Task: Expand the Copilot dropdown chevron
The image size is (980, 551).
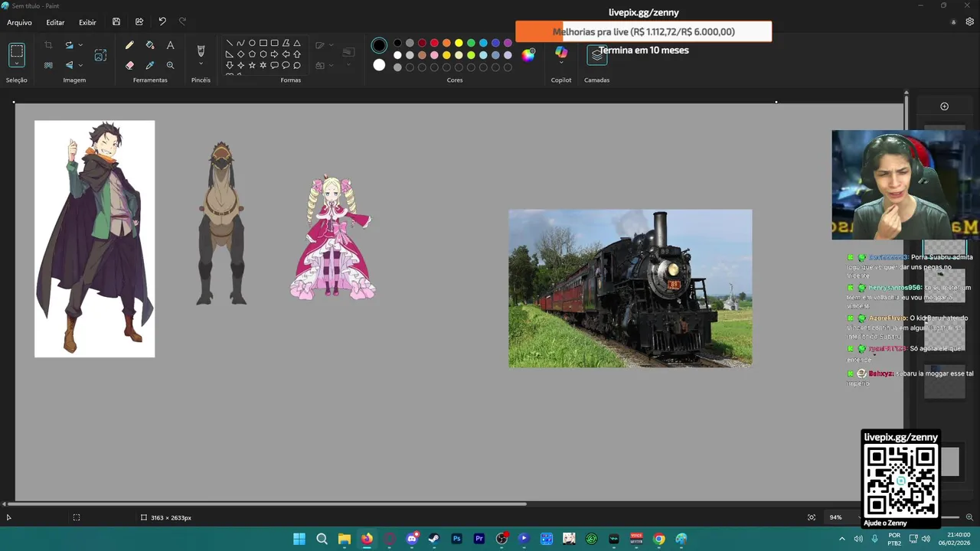Action: tap(561, 64)
